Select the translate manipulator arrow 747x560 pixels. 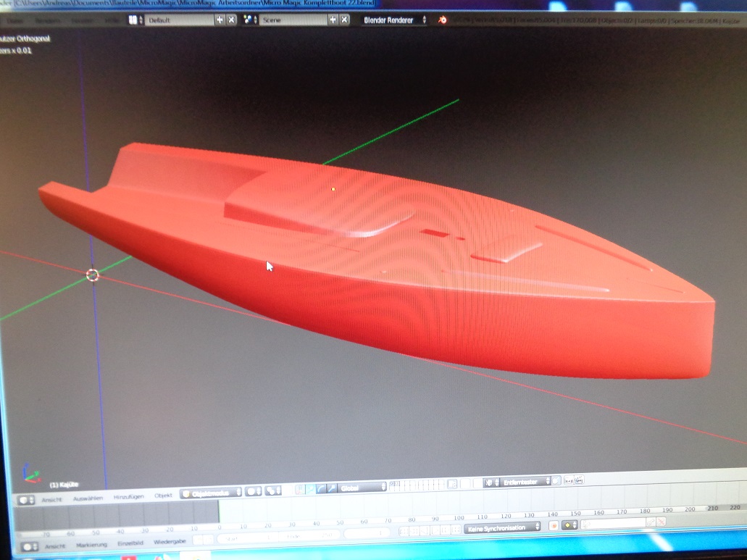(x=311, y=488)
